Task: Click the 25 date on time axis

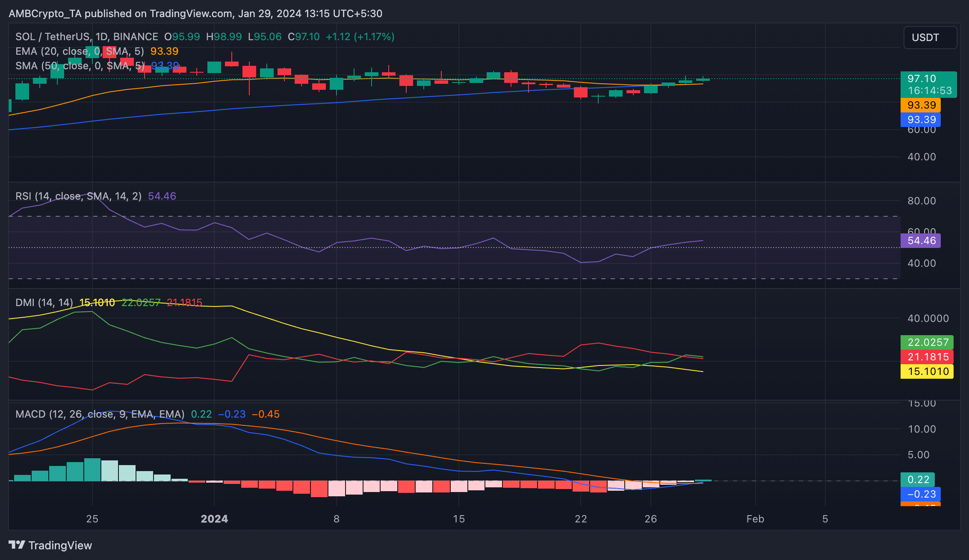Action: pyautogui.click(x=92, y=519)
